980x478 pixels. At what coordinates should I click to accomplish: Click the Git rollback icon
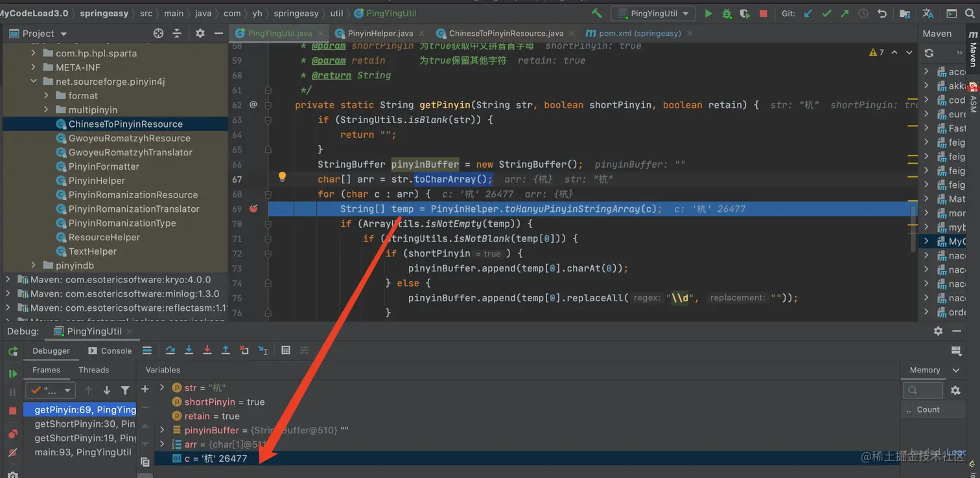coord(882,14)
